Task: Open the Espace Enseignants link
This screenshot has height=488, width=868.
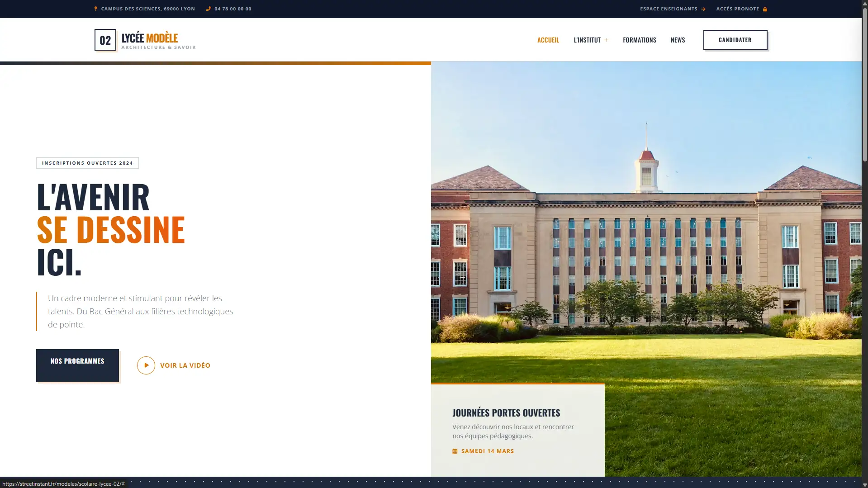Action: click(668, 9)
